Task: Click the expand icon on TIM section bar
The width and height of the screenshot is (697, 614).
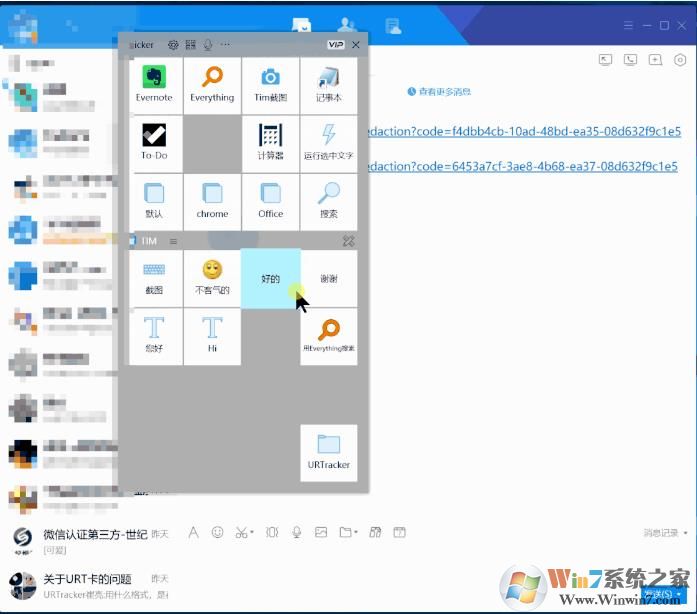Action: point(348,241)
